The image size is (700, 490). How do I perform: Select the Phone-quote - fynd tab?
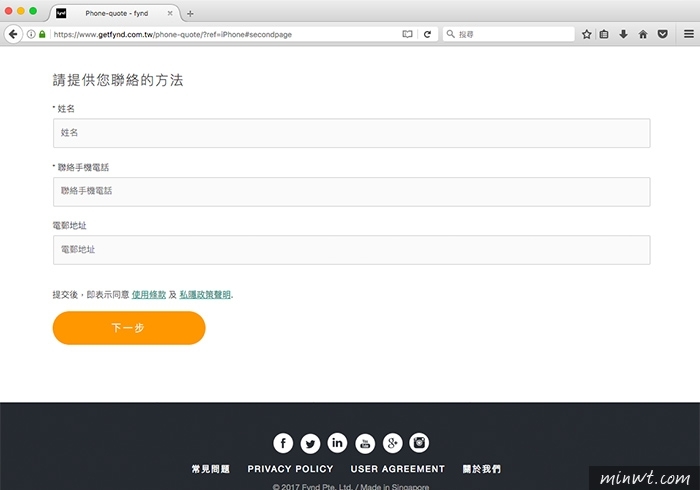(115, 13)
